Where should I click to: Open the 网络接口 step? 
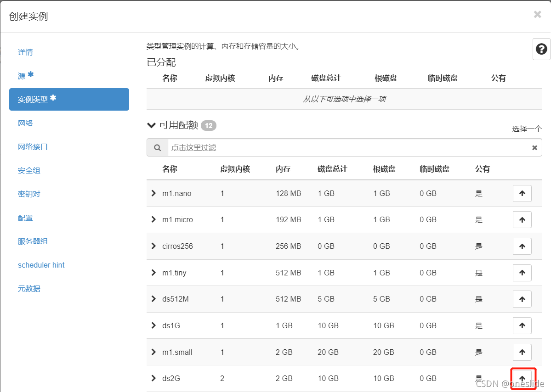point(33,147)
